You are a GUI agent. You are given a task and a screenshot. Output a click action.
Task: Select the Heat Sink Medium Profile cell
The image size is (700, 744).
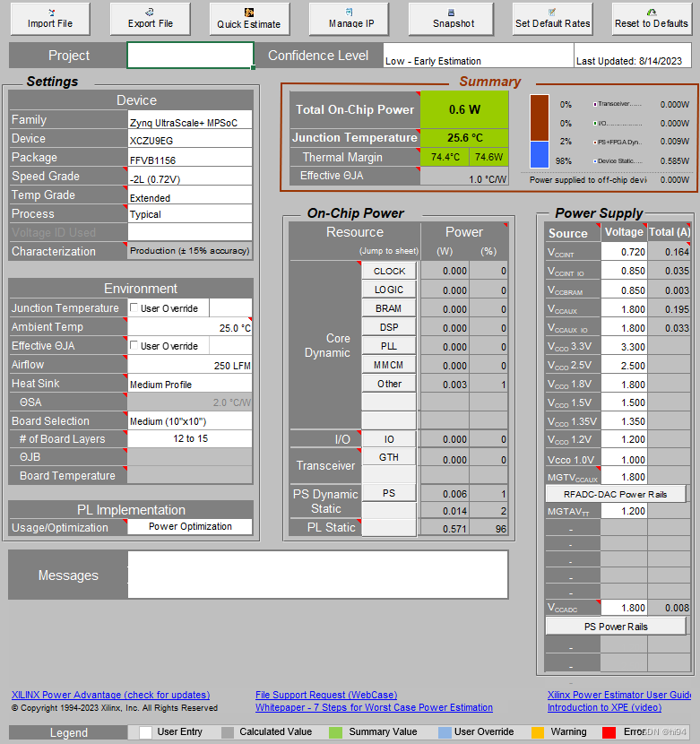point(190,384)
